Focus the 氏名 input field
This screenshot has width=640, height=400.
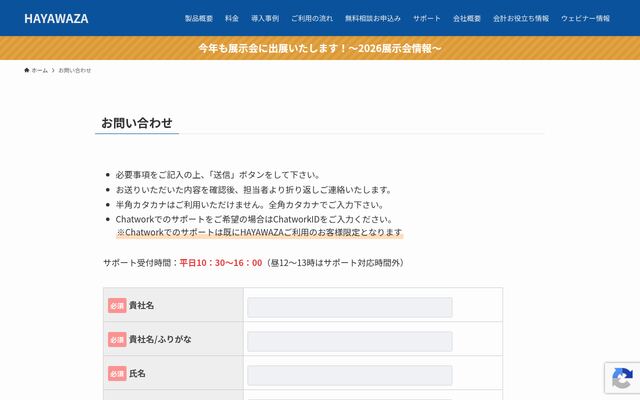pos(350,376)
